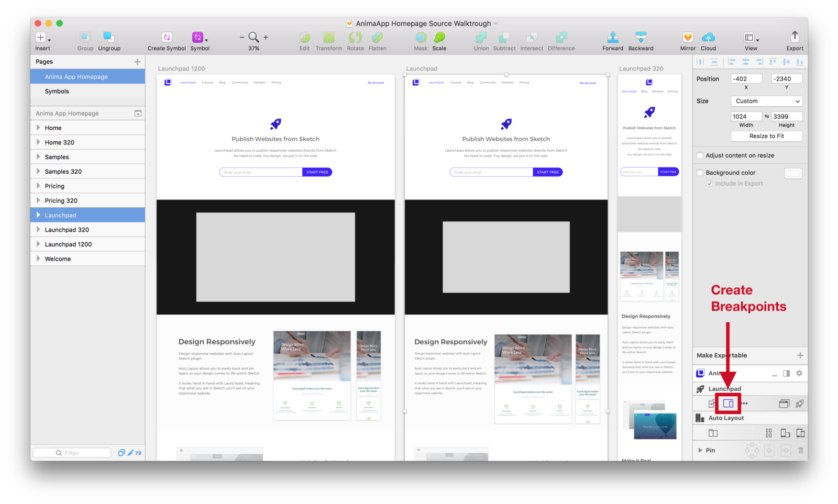Viewport: 838px width, 504px height.
Task: Select the Create Symbol tool
Action: [x=166, y=38]
